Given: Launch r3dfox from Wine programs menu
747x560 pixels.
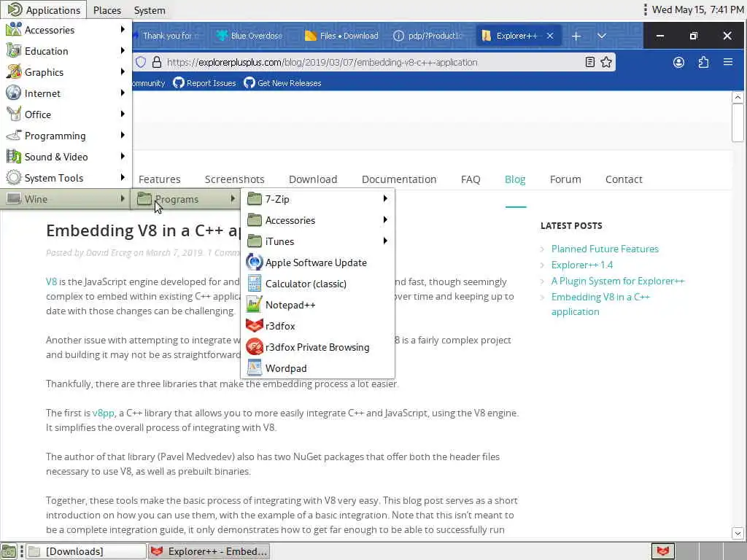Looking at the screenshot, I should point(318,326).
